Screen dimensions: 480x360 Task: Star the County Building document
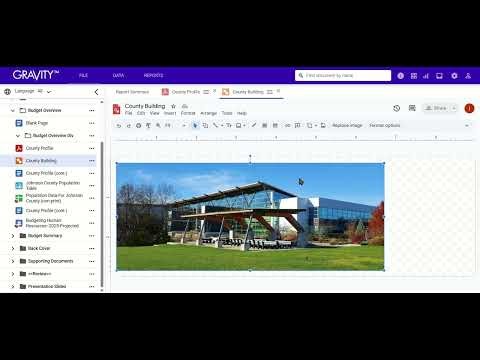coord(173,106)
